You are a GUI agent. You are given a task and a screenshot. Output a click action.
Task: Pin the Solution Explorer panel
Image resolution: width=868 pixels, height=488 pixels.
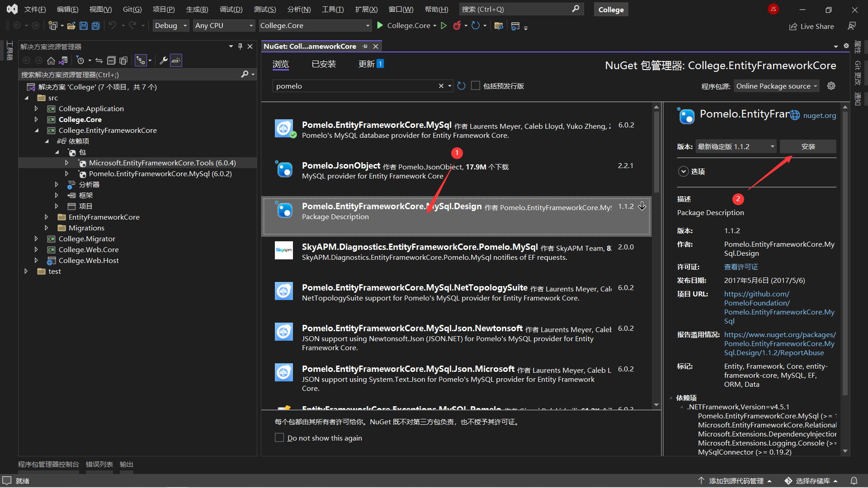click(240, 47)
